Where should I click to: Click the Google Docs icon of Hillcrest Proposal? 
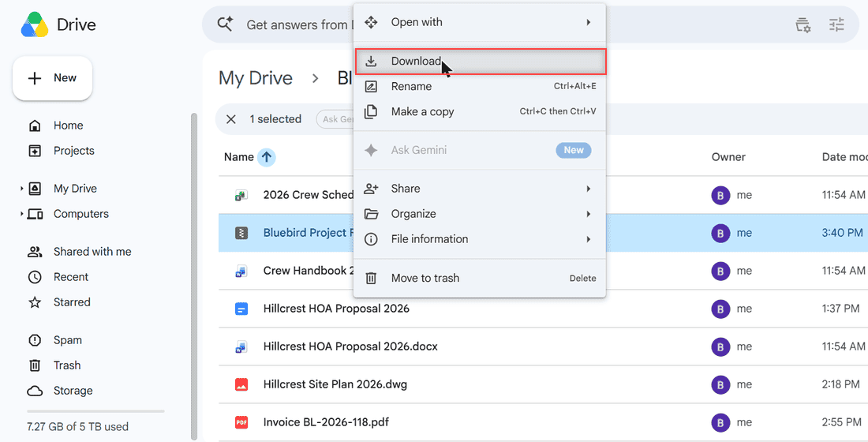pyautogui.click(x=241, y=309)
